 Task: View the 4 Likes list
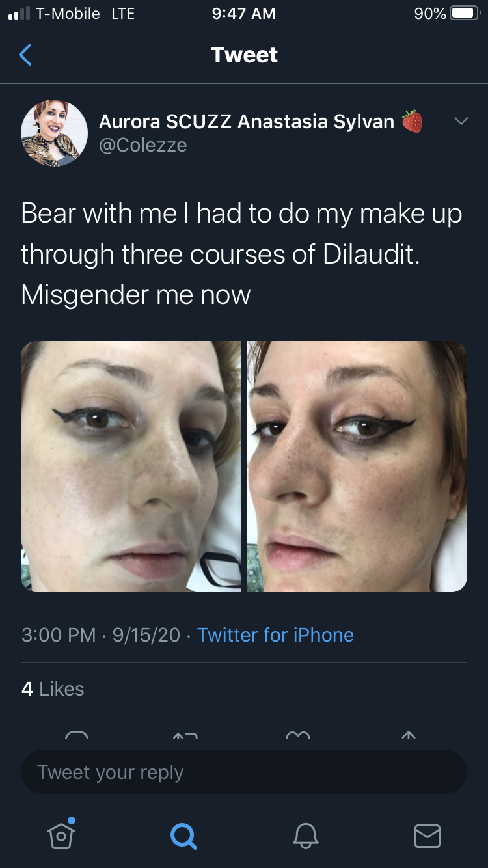click(x=53, y=688)
